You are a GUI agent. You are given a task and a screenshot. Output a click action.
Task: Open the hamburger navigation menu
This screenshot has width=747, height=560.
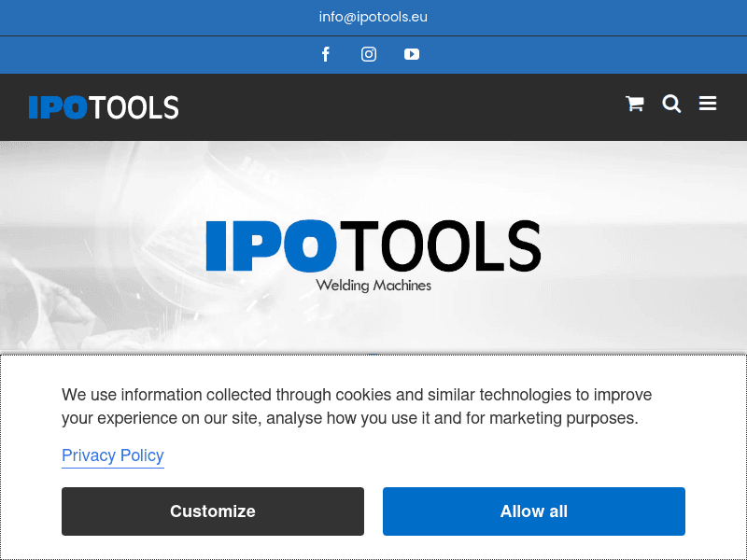coord(708,103)
